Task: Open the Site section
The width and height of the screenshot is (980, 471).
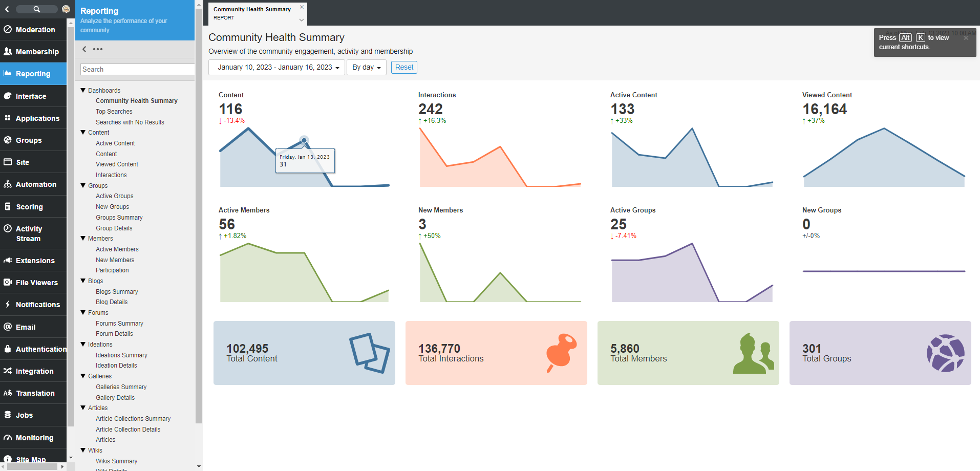Action: (33, 162)
